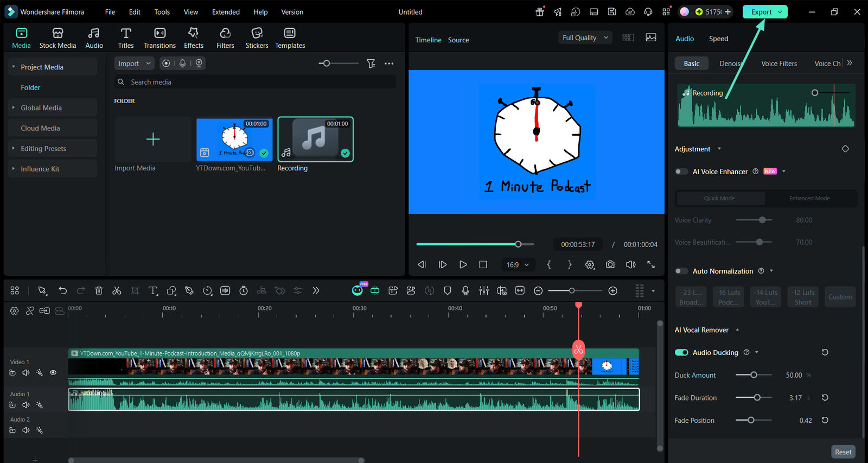Stop the preview playback
The image size is (868, 463).
coord(483,264)
